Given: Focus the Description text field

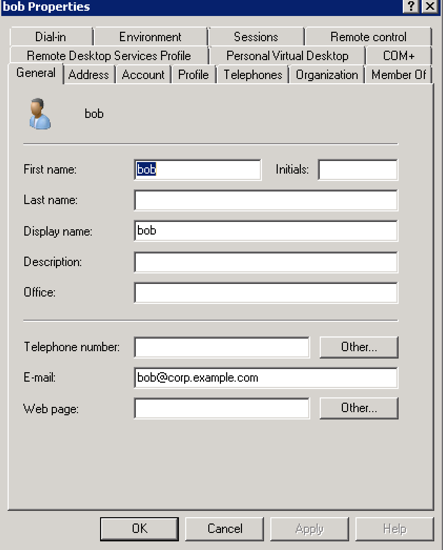Looking at the screenshot, I should (x=266, y=262).
